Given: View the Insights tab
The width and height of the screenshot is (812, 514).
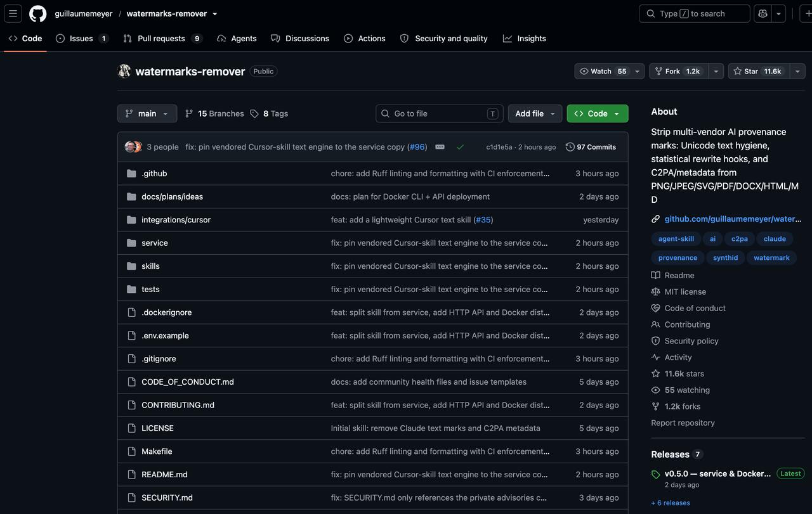Looking at the screenshot, I should (525, 39).
